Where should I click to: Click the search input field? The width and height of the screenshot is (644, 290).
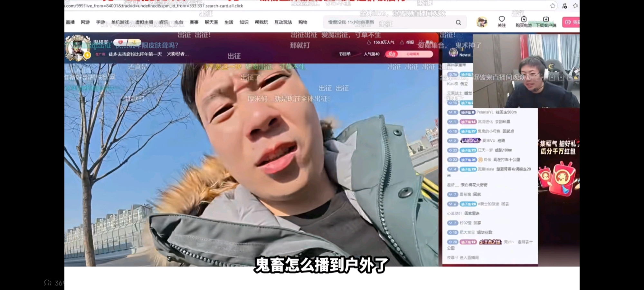point(386,22)
